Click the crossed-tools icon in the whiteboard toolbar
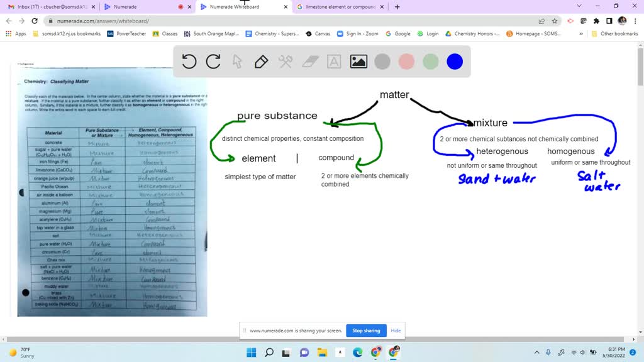644x362 pixels. (x=284, y=62)
